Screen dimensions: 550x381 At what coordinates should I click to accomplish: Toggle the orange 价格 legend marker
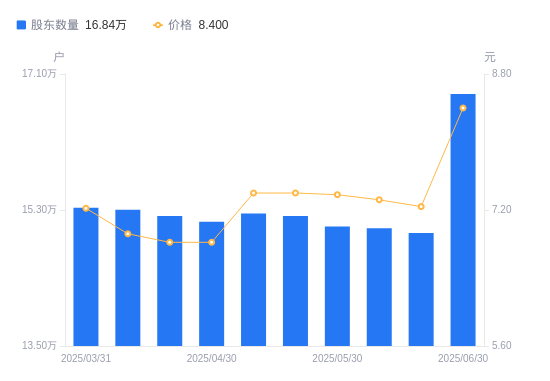tap(158, 25)
